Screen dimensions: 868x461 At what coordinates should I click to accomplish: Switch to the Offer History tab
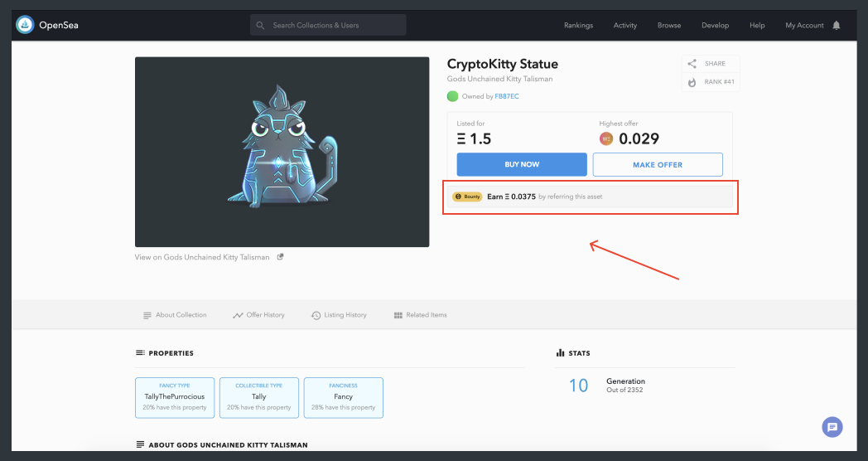tap(258, 315)
